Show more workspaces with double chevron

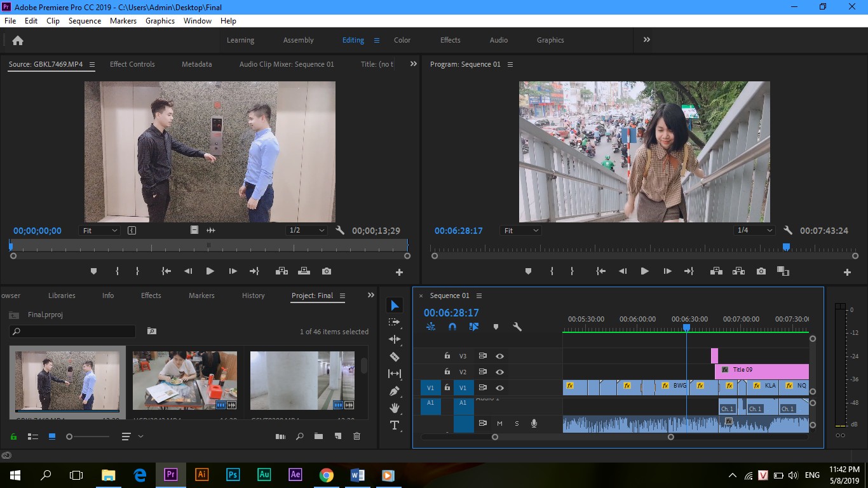pyautogui.click(x=647, y=39)
